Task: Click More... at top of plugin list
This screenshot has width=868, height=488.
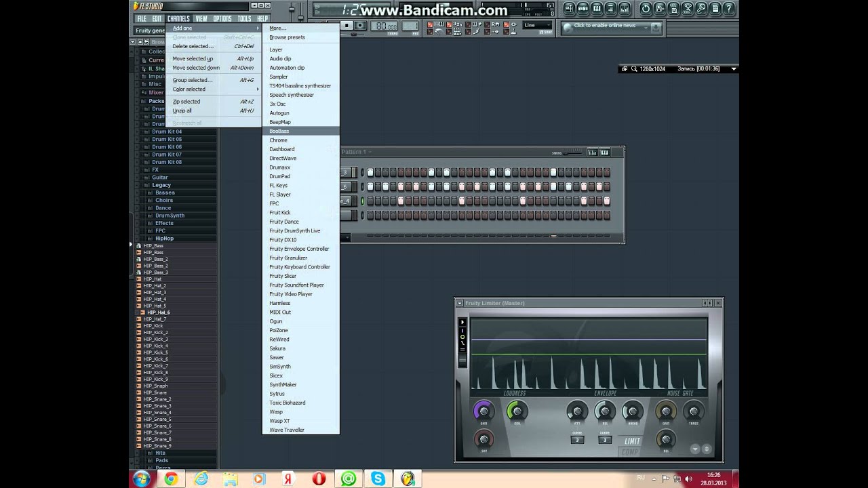Action: click(x=300, y=28)
